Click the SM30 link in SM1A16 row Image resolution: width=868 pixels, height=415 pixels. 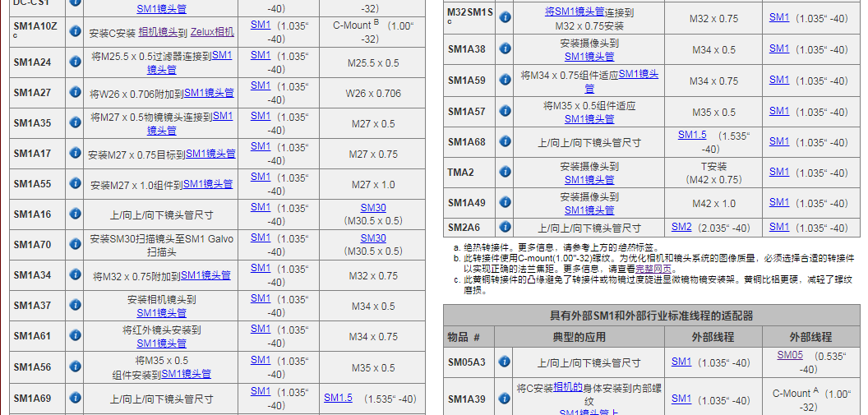point(372,208)
